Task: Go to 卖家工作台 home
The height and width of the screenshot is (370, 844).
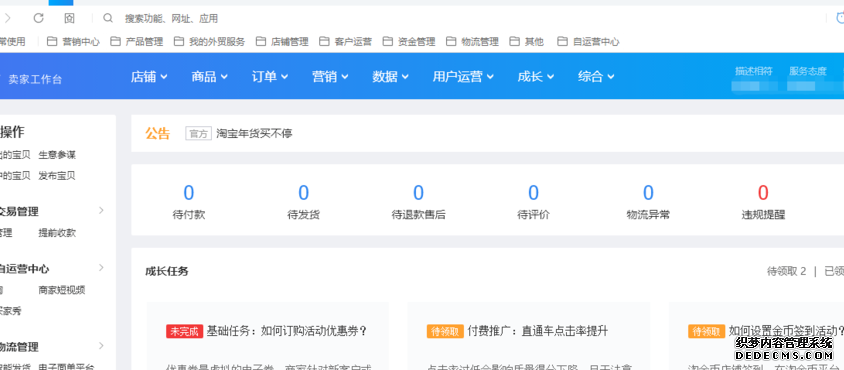Action: coord(35,80)
